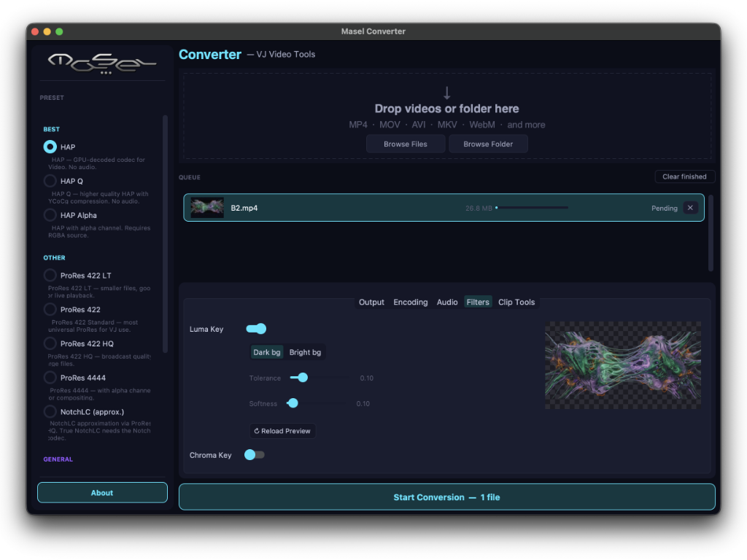747x560 pixels.
Task: Reload the luma key preview
Action: coord(282,430)
